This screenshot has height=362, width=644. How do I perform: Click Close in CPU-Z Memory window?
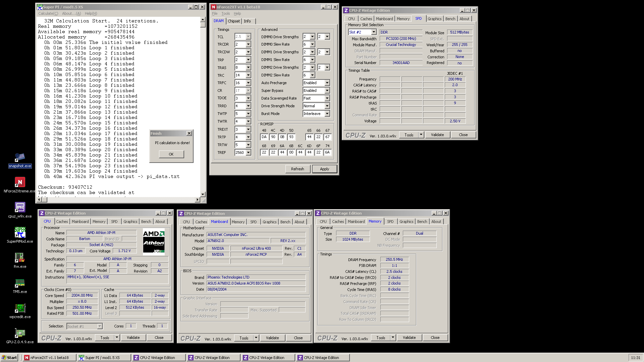435,338
